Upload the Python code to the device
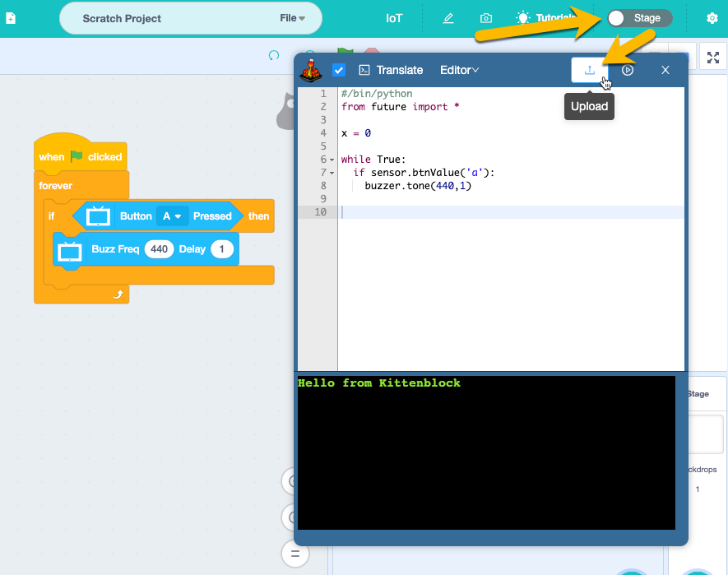Viewport: 728px width, 575px height. 589,70
